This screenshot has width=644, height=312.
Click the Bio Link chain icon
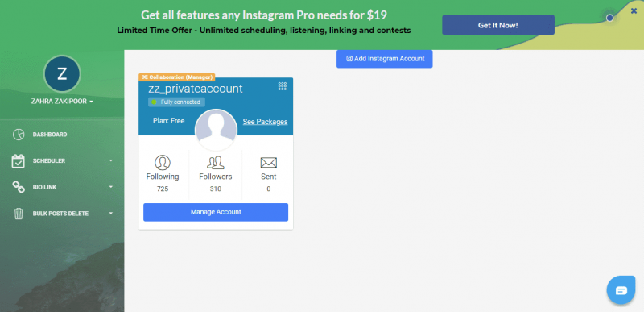[x=18, y=187]
